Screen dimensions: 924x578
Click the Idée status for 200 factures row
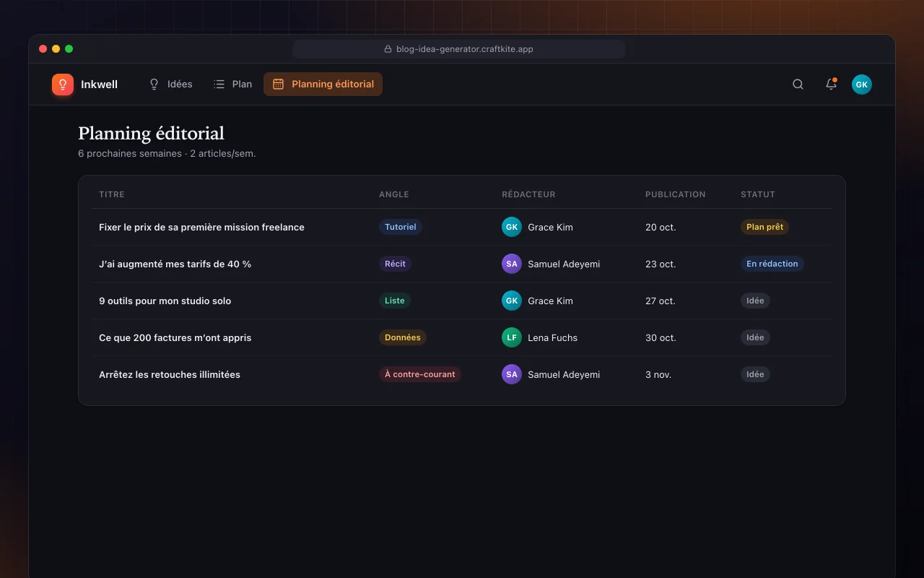755,337
